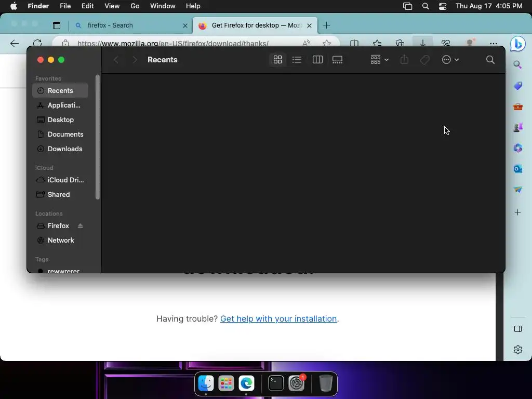
Task: Select Recents in the Finder sidebar
Action: click(x=60, y=90)
